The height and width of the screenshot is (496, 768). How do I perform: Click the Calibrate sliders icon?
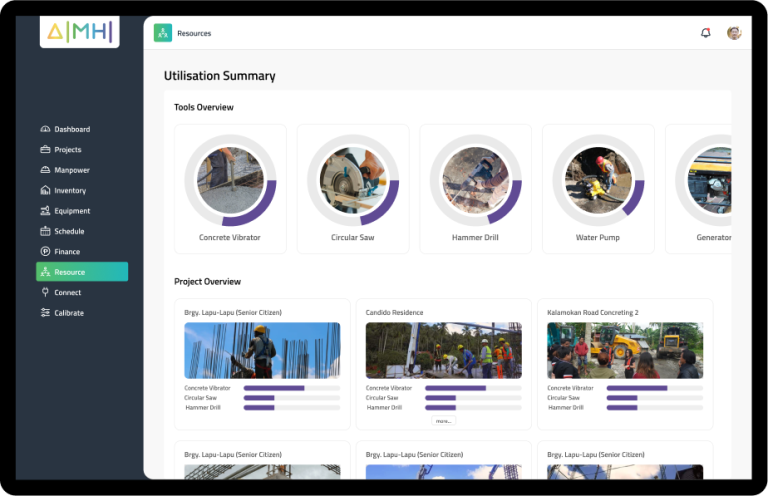(45, 313)
